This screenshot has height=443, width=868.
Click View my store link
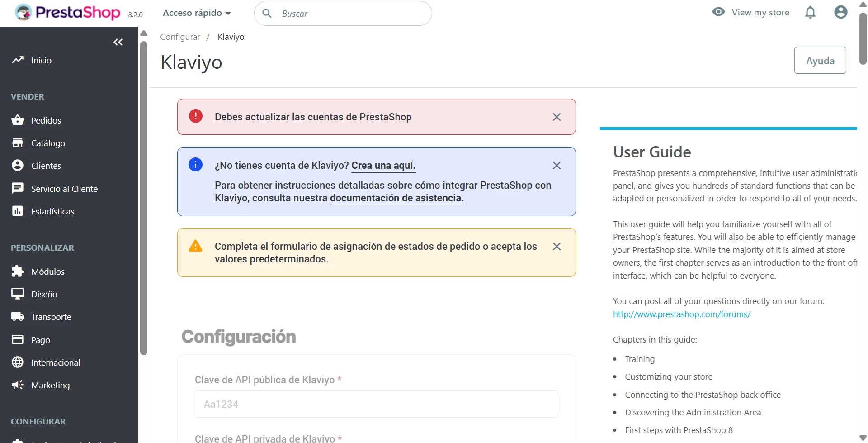[760, 12]
